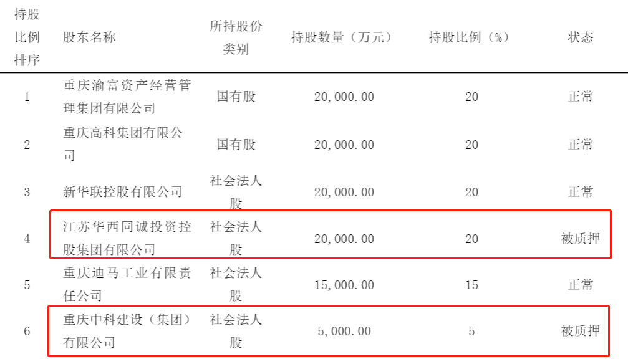Select the 状态 column header
Viewport: 628px width, 364px height.
click(581, 37)
